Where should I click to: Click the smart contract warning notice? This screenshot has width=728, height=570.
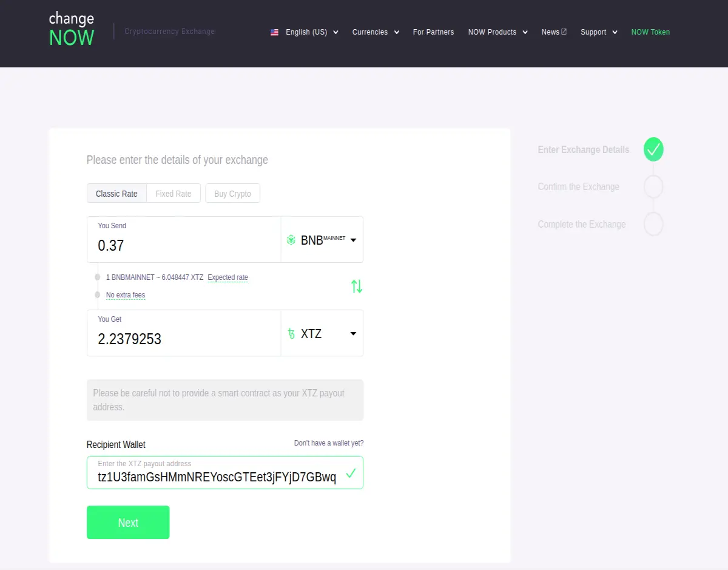click(225, 400)
